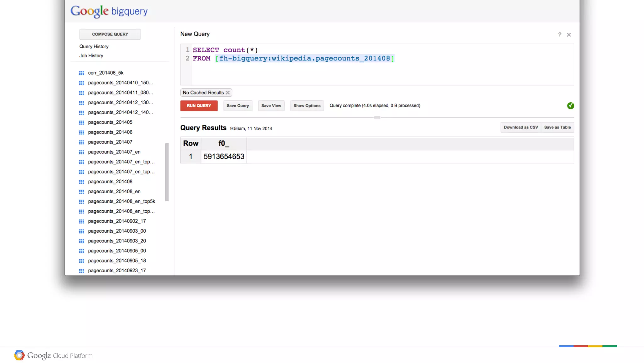Click inside the SQL query editor
The height and width of the screenshot is (363, 644).
pos(377,72)
